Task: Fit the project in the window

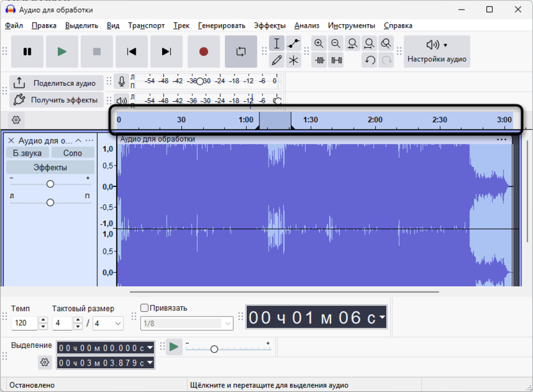Action: pyautogui.click(x=369, y=43)
